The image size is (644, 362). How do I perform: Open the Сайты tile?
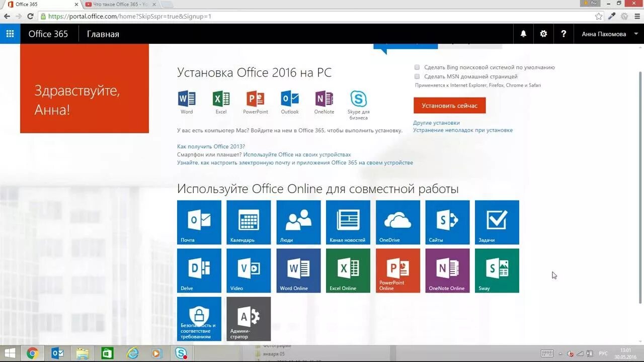pos(447,222)
